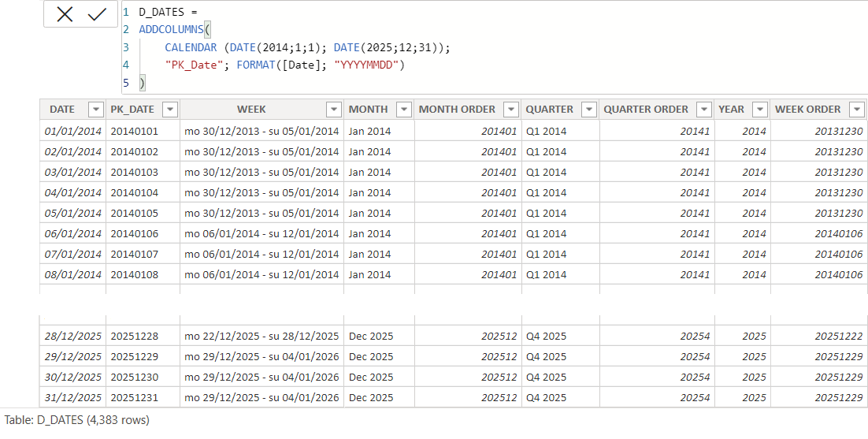868x439 pixels.
Task: Select the DATE column header
Action: [62, 110]
